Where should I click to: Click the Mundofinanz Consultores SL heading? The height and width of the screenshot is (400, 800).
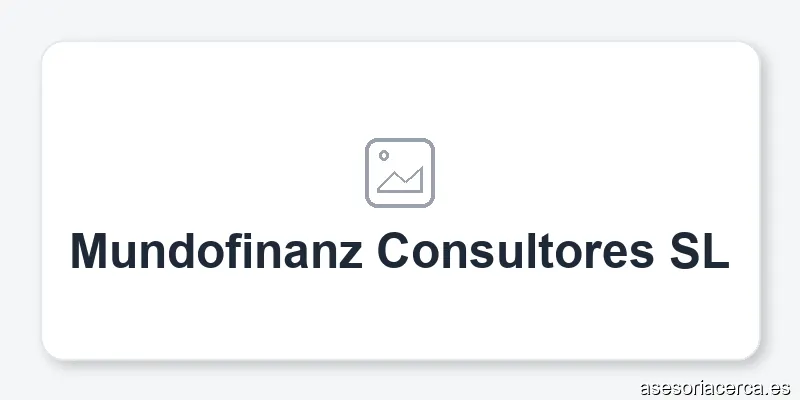[x=400, y=251]
